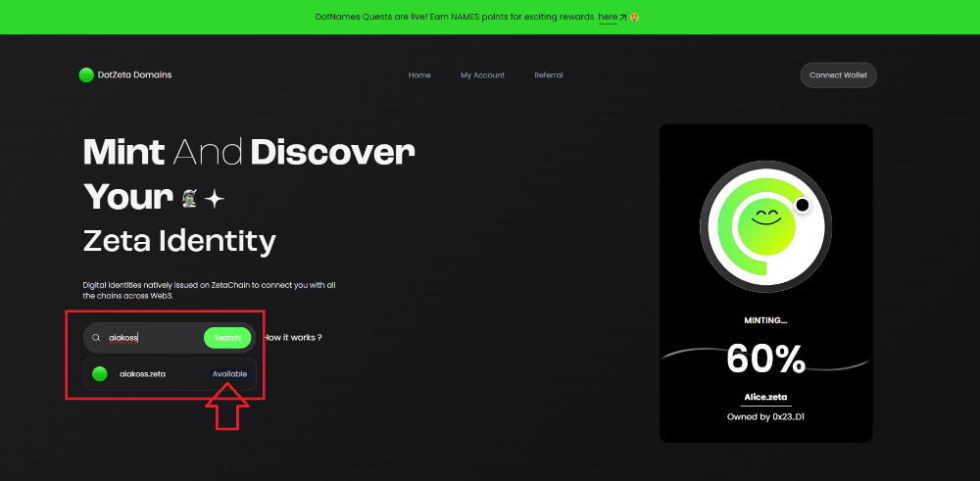Select the aiakoss.zeta search result
The width and height of the screenshot is (980, 481).
point(170,374)
